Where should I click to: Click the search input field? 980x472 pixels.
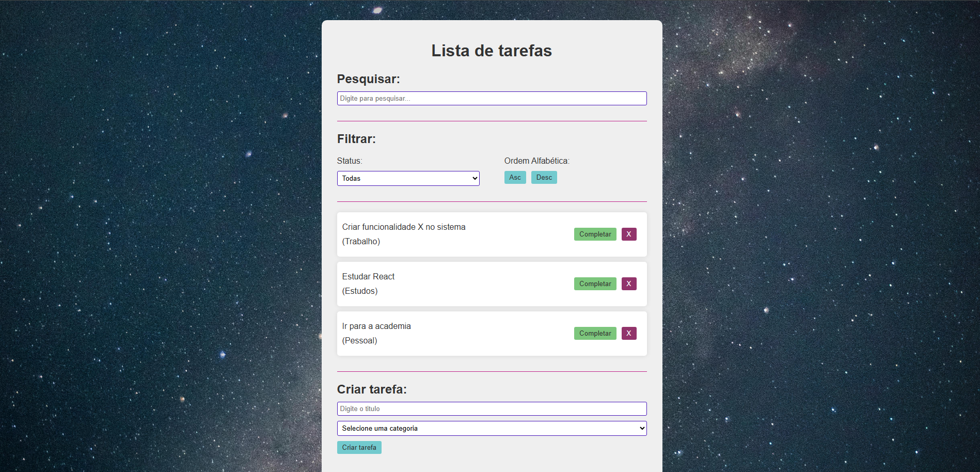tap(491, 98)
